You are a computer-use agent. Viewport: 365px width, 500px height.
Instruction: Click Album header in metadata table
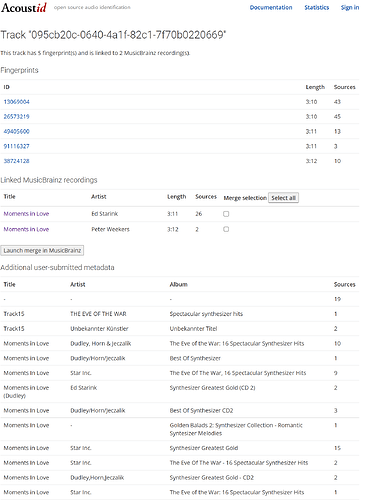click(179, 284)
